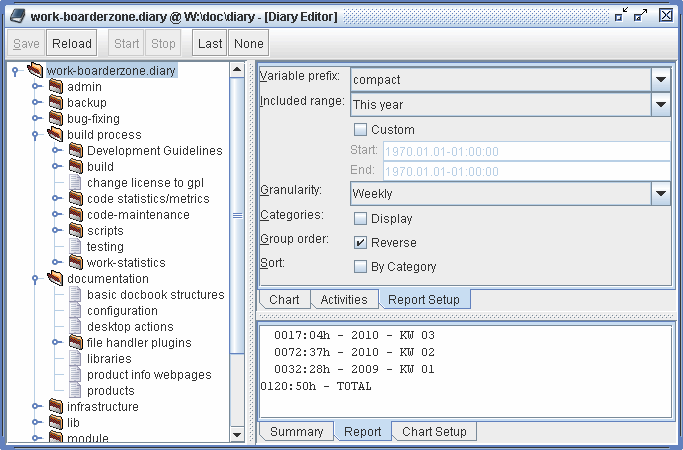Select the infrastructure folder icon

pyautogui.click(x=56, y=406)
